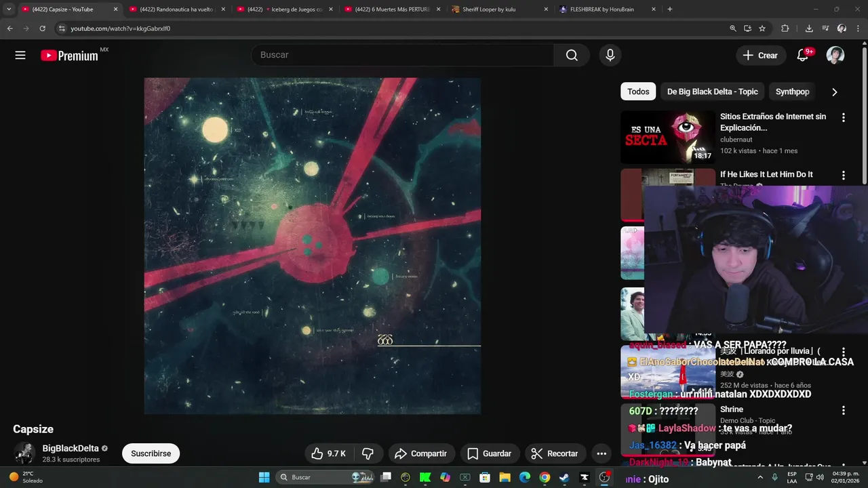
Task: Click the browser address bar URL
Action: tap(120, 28)
